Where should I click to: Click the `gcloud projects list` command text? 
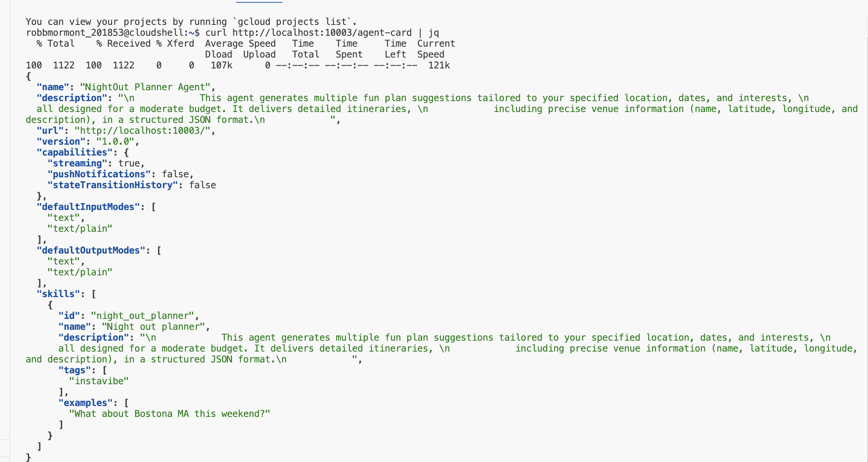[x=293, y=22]
